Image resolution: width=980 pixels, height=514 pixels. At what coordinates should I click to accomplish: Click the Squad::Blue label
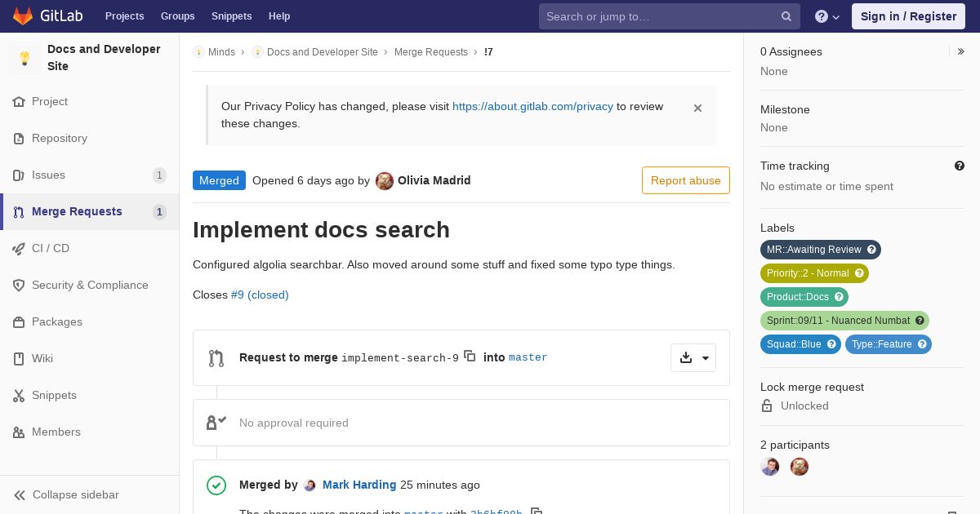point(800,344)
